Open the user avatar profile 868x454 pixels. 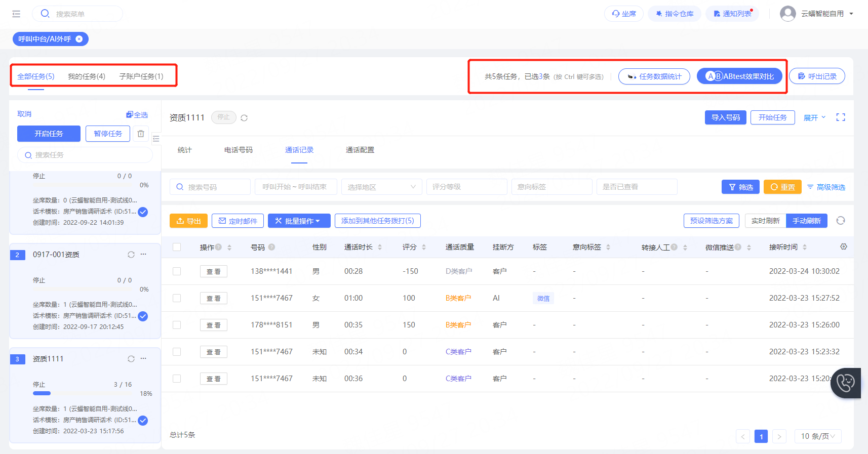tap(787, 14)
